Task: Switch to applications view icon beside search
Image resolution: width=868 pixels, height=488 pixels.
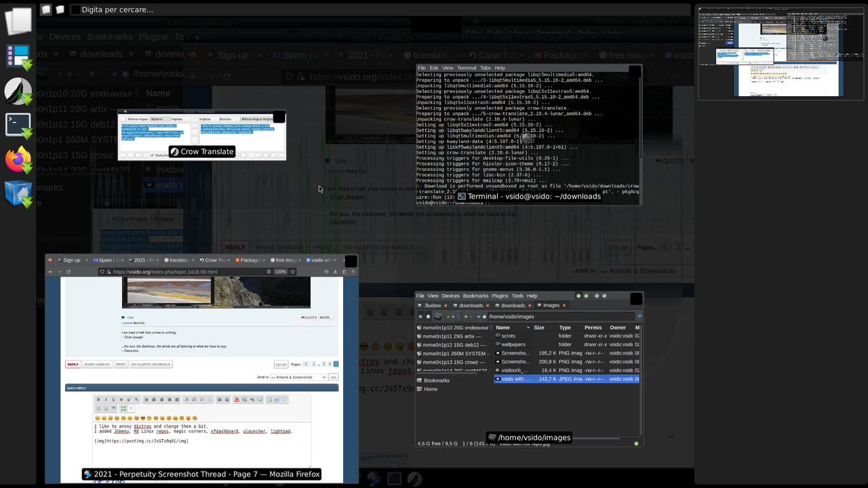Action: (60, 9)
